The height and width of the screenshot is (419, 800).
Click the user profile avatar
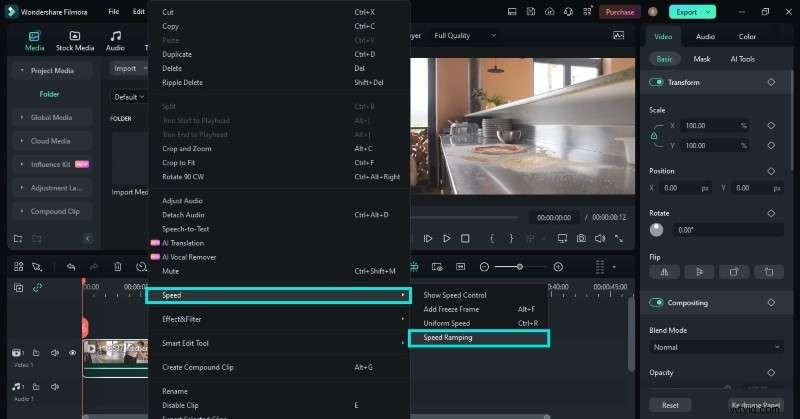click(x=653, y=12)
